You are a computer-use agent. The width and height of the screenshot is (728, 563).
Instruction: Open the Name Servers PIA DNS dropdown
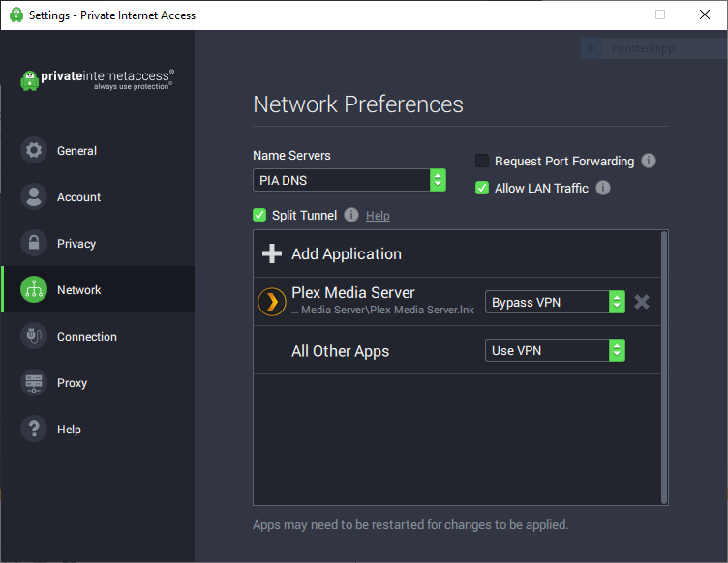tap(349, 180)
